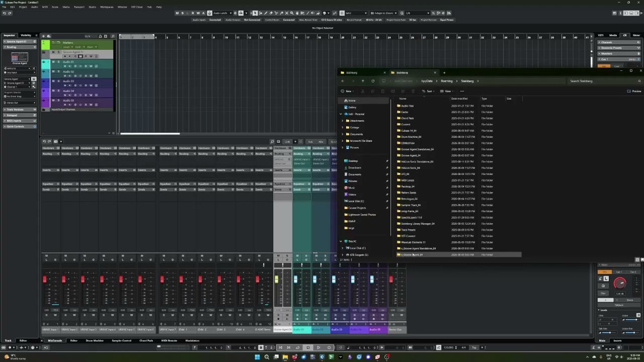Viewport: 644px width, 362px height.
Task: Click the New button in File Explorer
Action: (348, 91)
